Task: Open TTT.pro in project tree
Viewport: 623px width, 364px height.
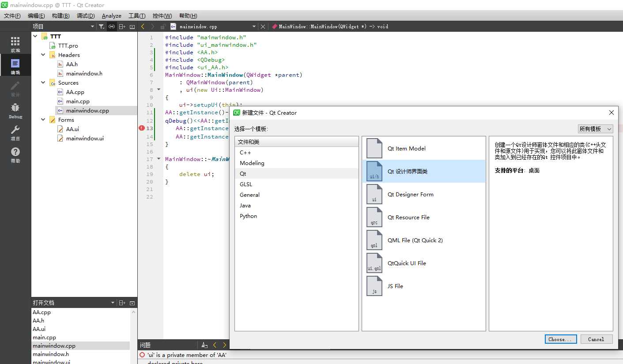Action: 68,45
